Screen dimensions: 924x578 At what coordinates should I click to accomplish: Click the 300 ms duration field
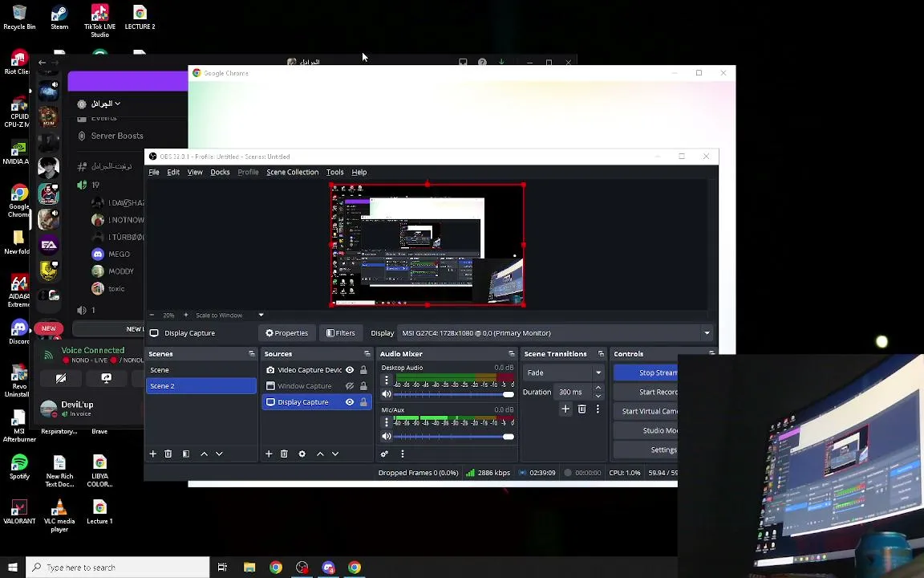tap(573, 392)
